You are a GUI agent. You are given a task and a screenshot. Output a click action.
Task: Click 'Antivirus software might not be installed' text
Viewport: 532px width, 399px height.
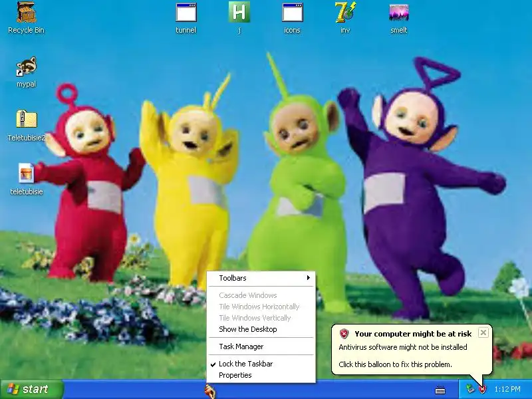[x=403, y=347]
